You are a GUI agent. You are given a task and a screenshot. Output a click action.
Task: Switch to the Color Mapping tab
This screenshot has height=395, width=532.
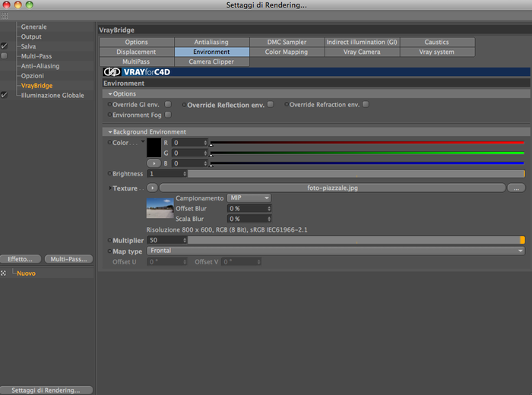point(287,52)
